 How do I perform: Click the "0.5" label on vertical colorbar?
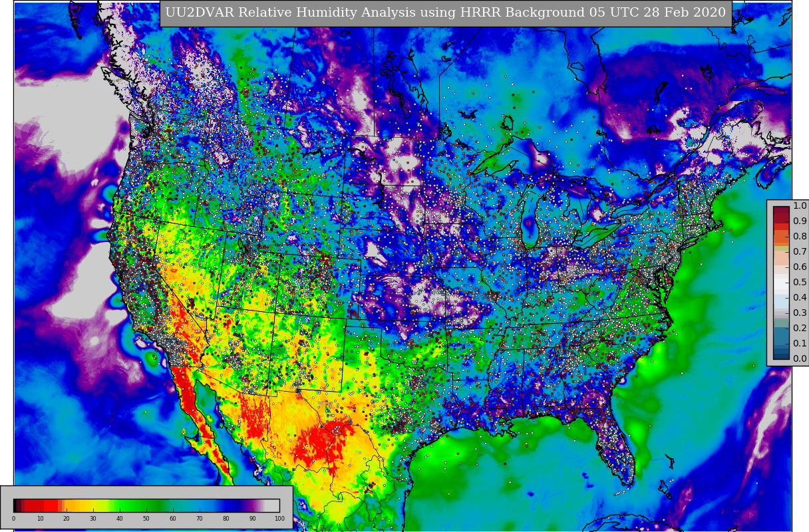coord(800,282)
